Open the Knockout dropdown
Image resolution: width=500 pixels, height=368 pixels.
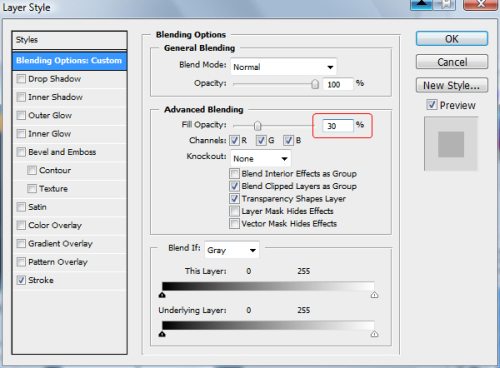tap(261, 159)
